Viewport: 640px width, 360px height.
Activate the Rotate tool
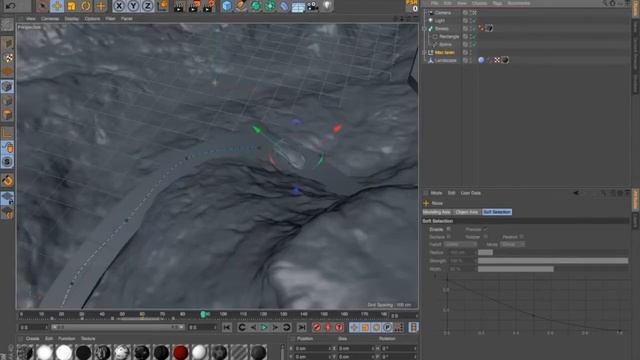pyautogui.click(x=86, y=6)
